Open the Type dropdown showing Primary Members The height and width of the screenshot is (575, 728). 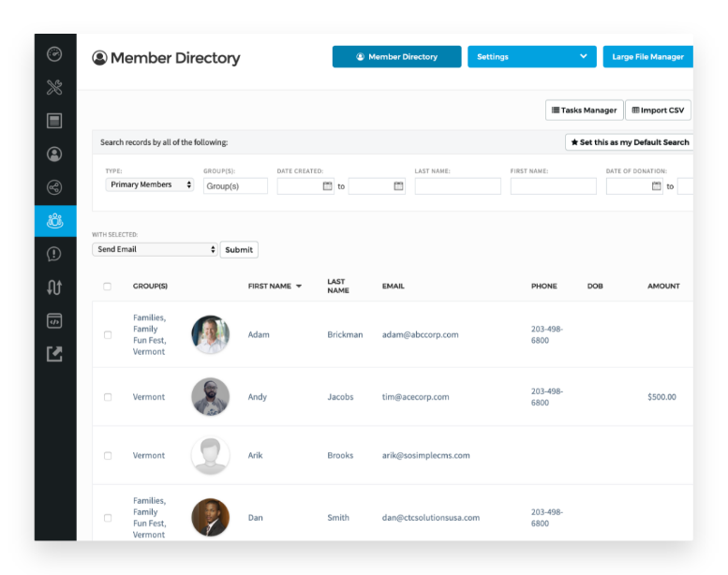click(x=150, y=185)
